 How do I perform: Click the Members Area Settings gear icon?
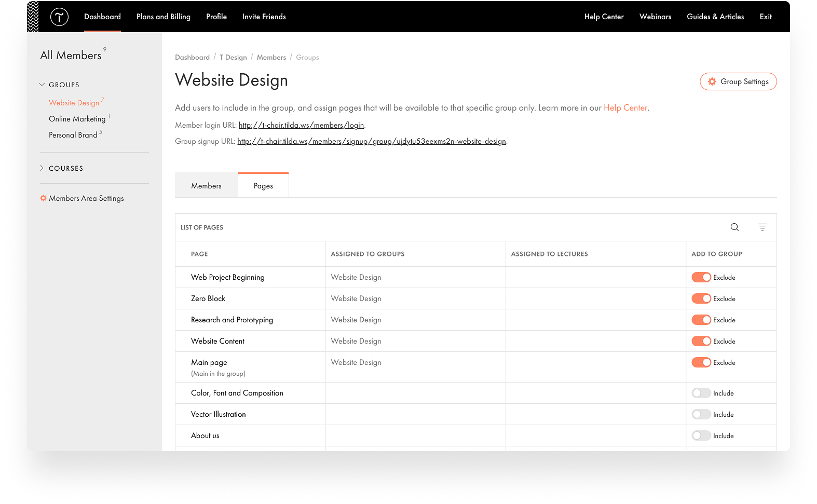pyautogui.click(x=44, y=198)
